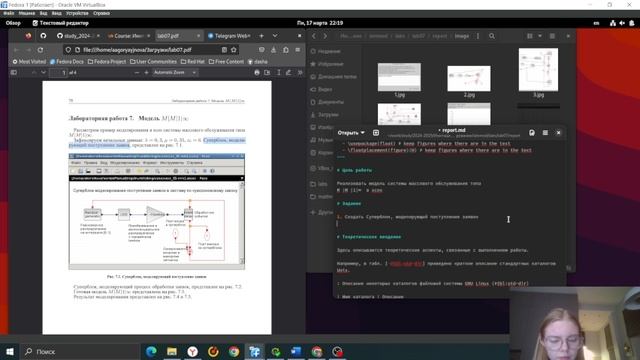Select PDF draw annotation tool
Image resolution: width=640 pixels, height=360 pixels.
(289, 72)
